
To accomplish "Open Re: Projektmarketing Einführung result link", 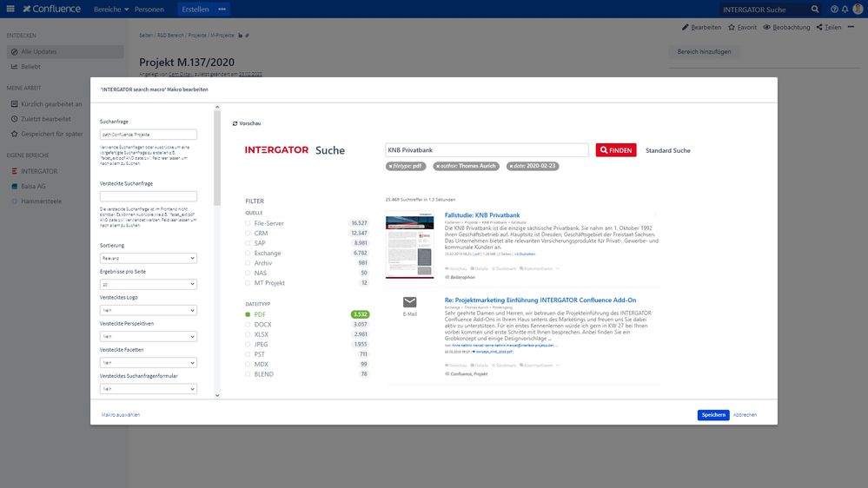I will click(x=540, y=300).
